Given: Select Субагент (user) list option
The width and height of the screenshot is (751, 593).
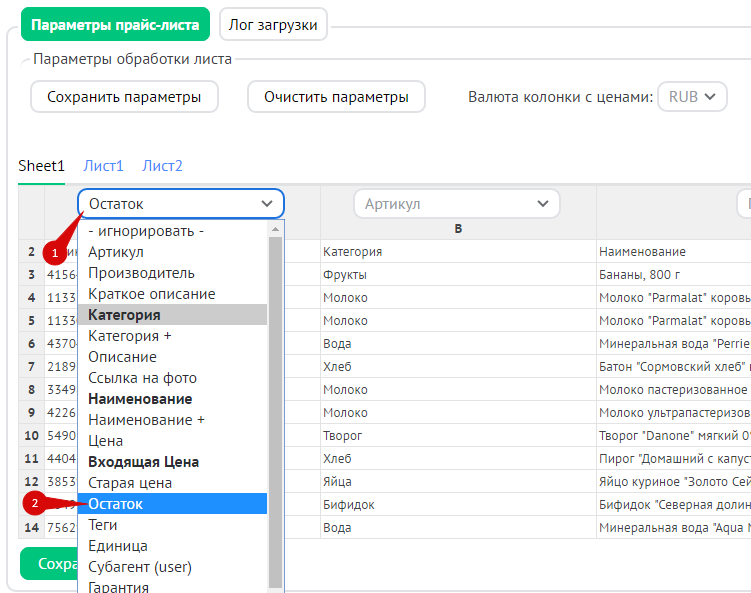Looking at the screenshot, I should click(x=140, y=567).
